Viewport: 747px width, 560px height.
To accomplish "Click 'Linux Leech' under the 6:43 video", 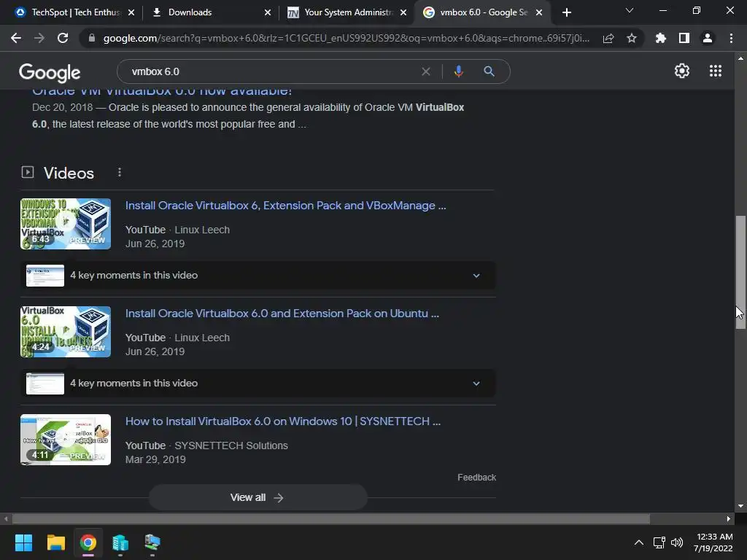I will point(202,230).
